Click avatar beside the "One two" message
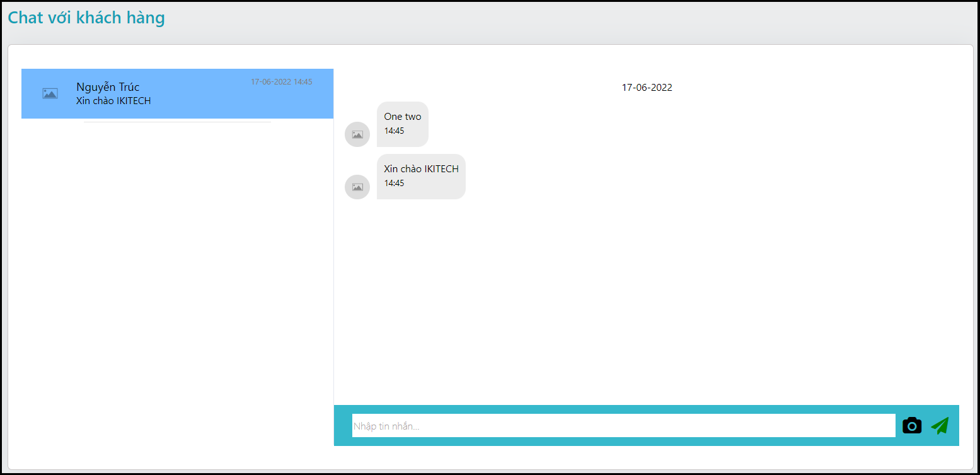The height and width of the screenshot is (475, 980). (x=357, y=134)
